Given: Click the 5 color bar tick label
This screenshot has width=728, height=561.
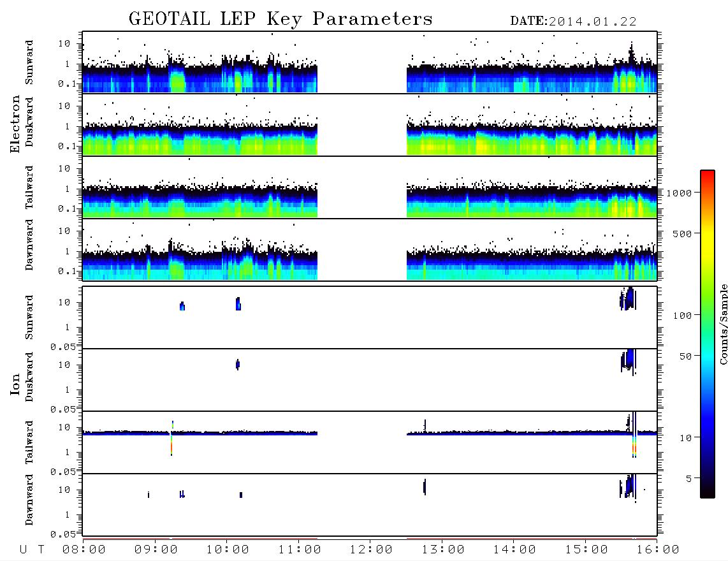Looking at the screenshot, I should [689, 479].
